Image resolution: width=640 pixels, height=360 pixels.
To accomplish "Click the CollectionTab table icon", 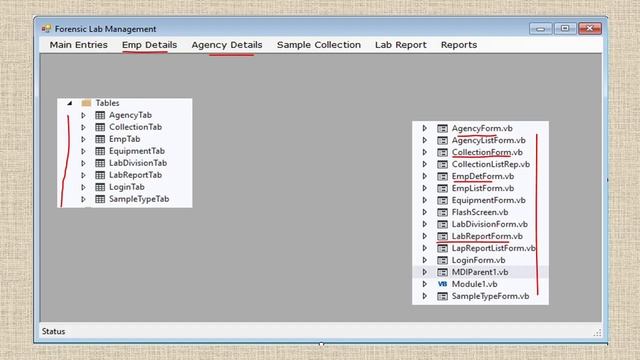I will click(x=100, y=127).
